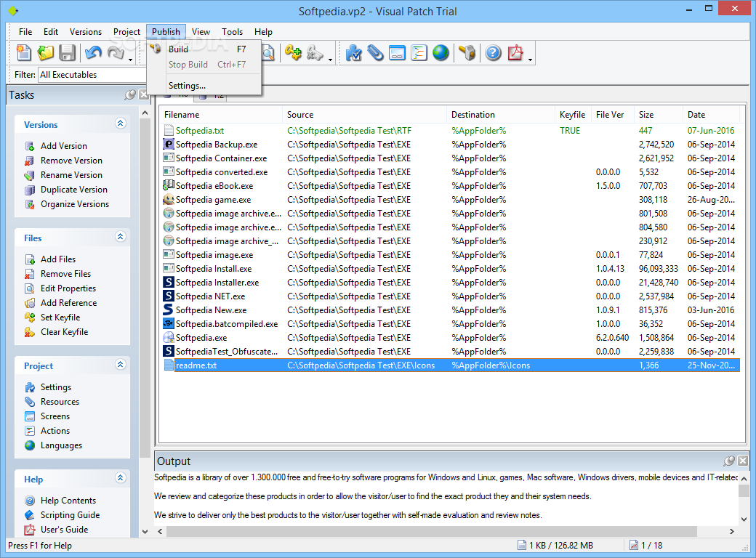This screenshot has height=558, width=756.
Task: Click Duplicate Version link
Action: 73,190
